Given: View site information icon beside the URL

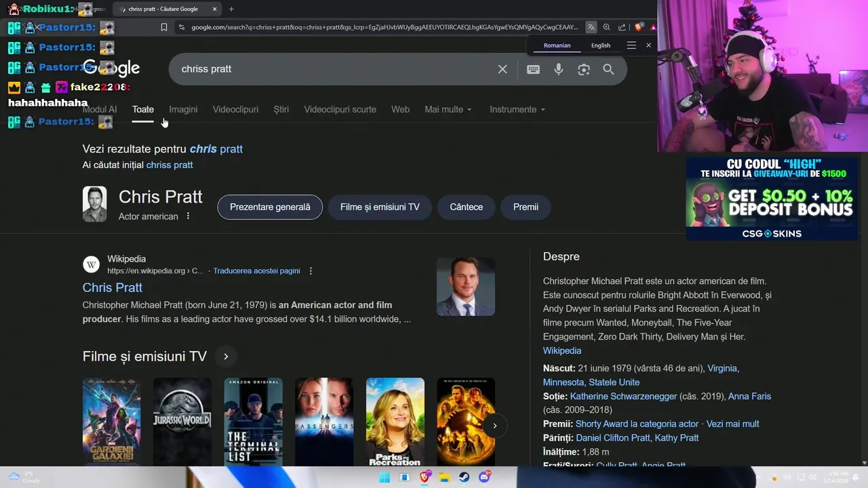Looking at the screenshot, I should pyautogui.click(x=181, y=27).
